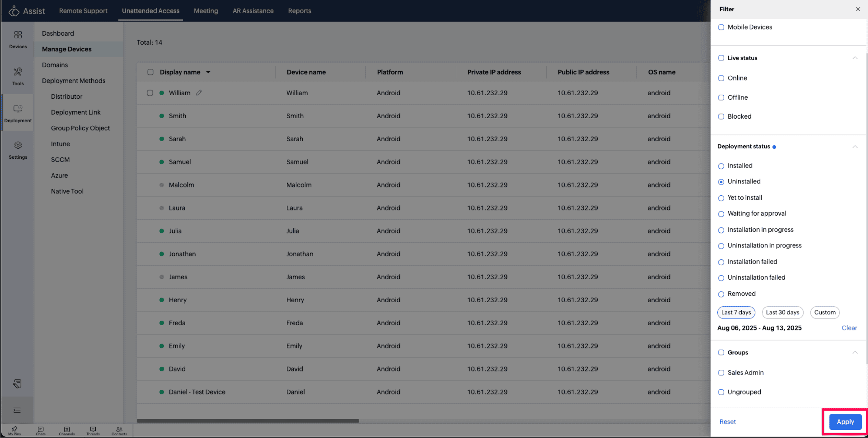
Task: Click the Apply filter button
Action: 845,422
